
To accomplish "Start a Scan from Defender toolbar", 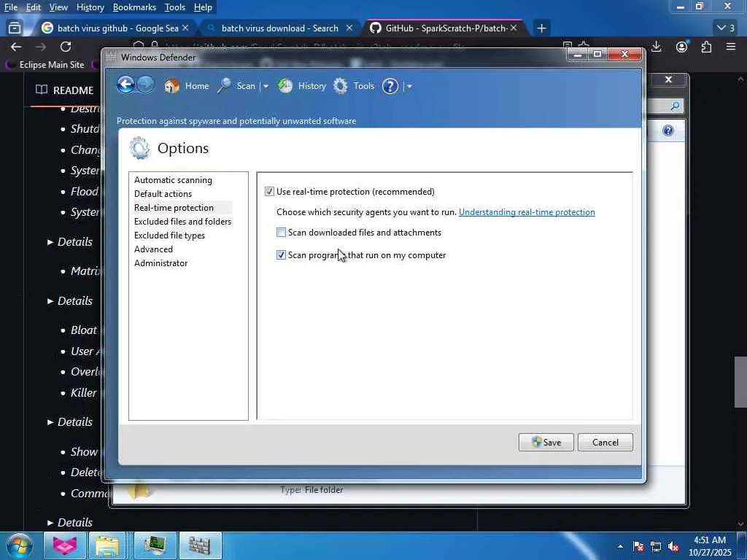I will pyautogui.click(x=237, y=86).
